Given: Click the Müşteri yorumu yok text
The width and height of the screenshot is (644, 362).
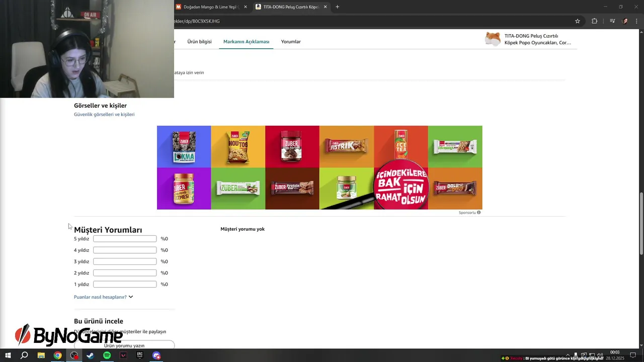Looking at the screenshot, I should (x=243, y=229).
